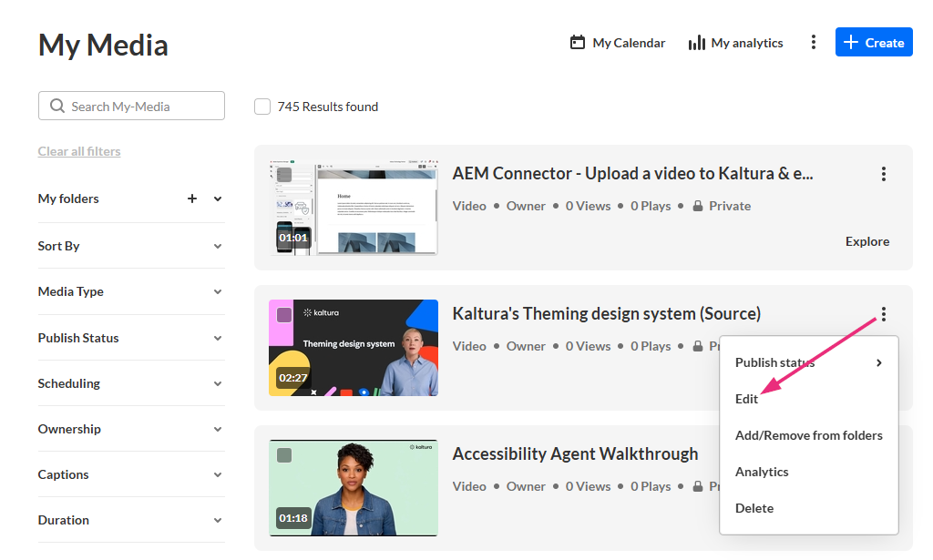Expand the Ownership filter

pos(131,429)
